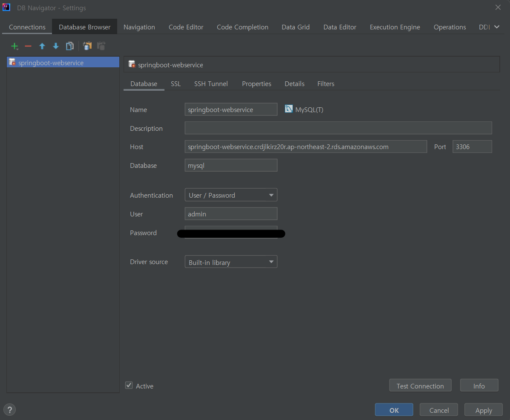Select the SSH Tunnel sub-tab

click(211, 84)
